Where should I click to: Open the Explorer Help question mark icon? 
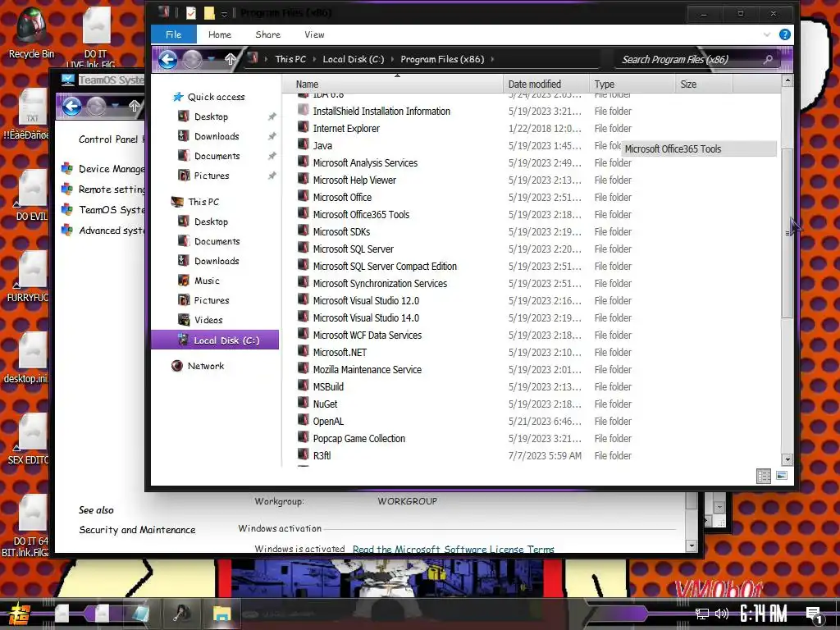tap(785, 34)
